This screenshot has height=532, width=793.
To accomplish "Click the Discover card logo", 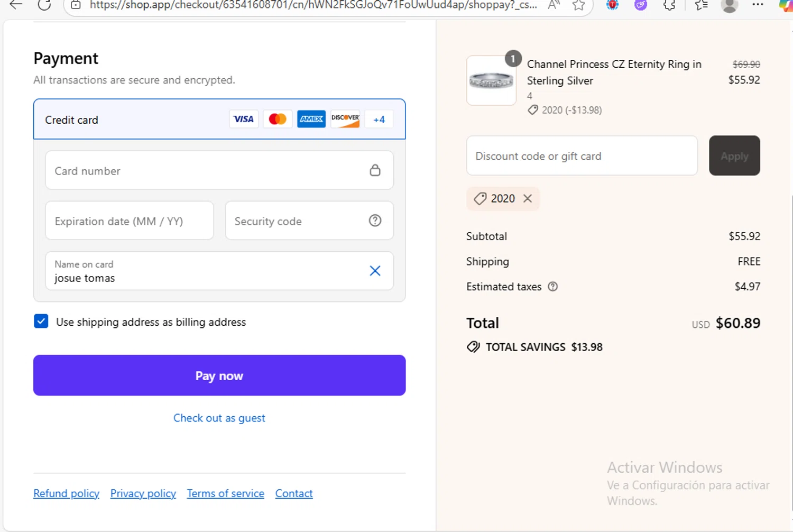I will 345,119.
